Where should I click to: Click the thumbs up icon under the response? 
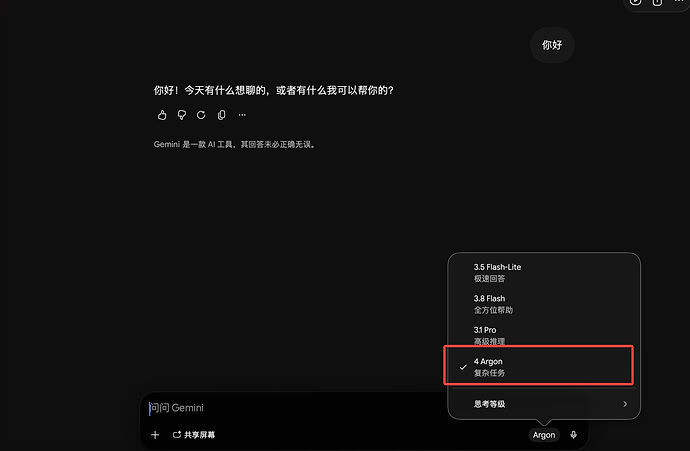click(x=162, y=115)
